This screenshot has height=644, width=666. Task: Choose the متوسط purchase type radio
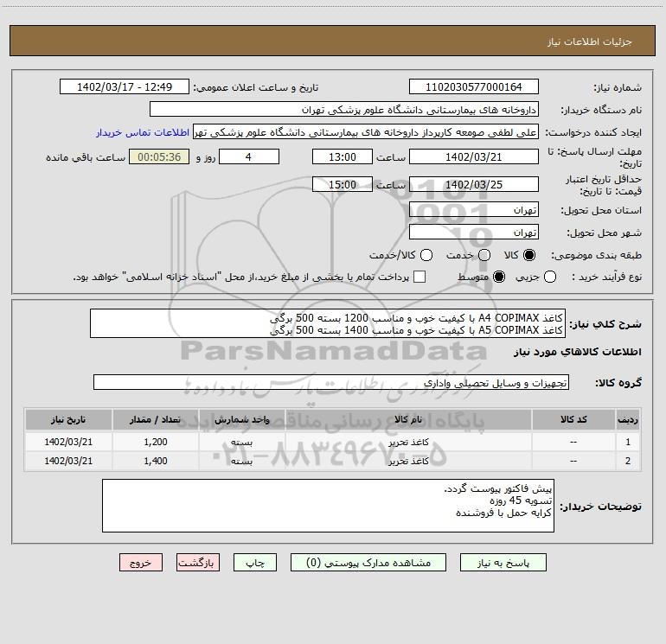tap(499, 277)
